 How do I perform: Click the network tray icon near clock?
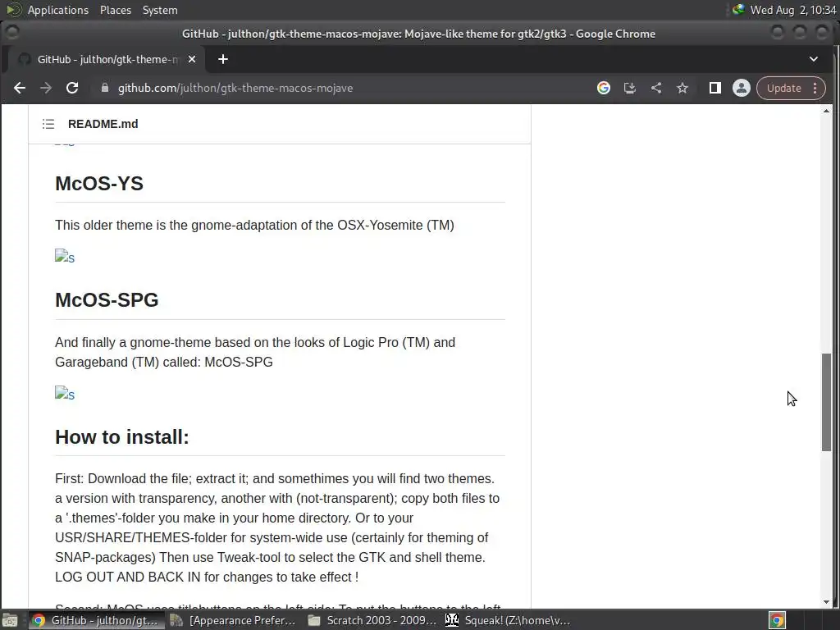(x=739, y=10)
